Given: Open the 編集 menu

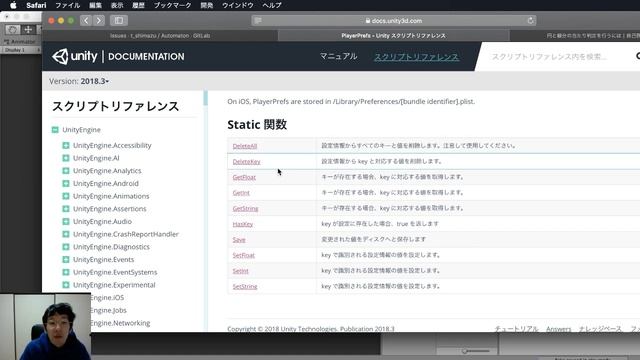Looking at the screenshot, I should [x=95, y=5].
